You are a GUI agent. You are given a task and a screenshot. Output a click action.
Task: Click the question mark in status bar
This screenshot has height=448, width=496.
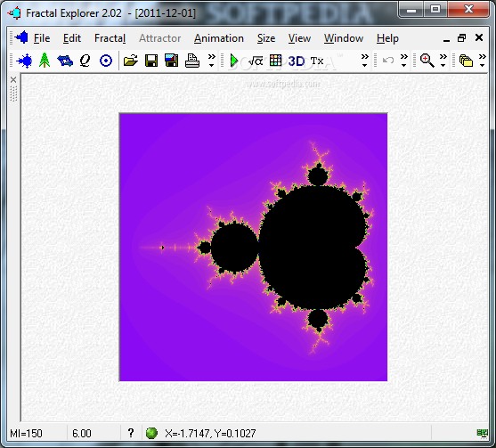[131, 433]
